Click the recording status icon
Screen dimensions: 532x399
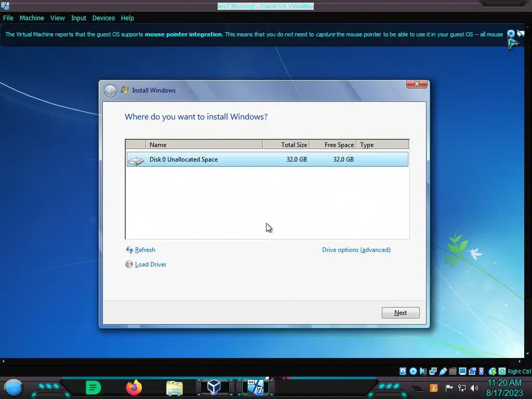point(472,371)
